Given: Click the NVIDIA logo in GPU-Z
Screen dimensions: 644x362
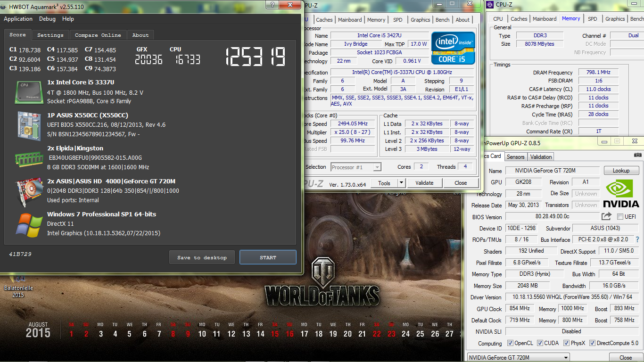Looking at the screenshot, I should tap(621, 193).
